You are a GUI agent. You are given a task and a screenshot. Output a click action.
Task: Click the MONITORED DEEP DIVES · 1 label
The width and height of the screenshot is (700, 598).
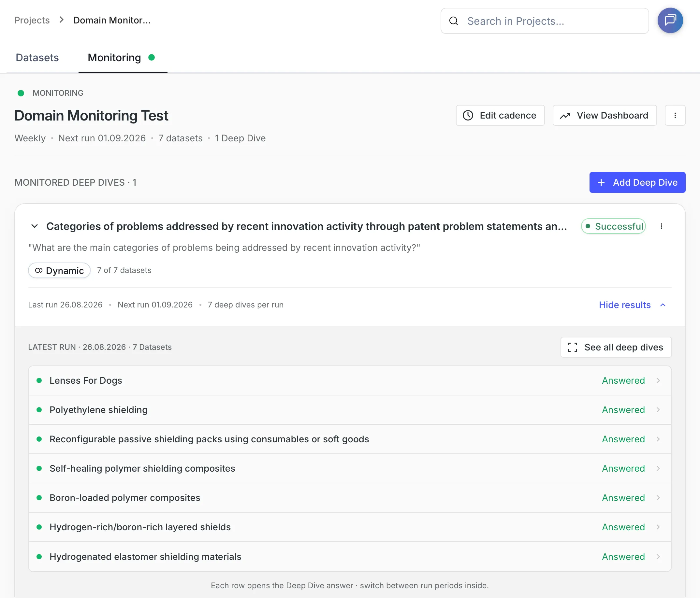click(x=75, y=183)
